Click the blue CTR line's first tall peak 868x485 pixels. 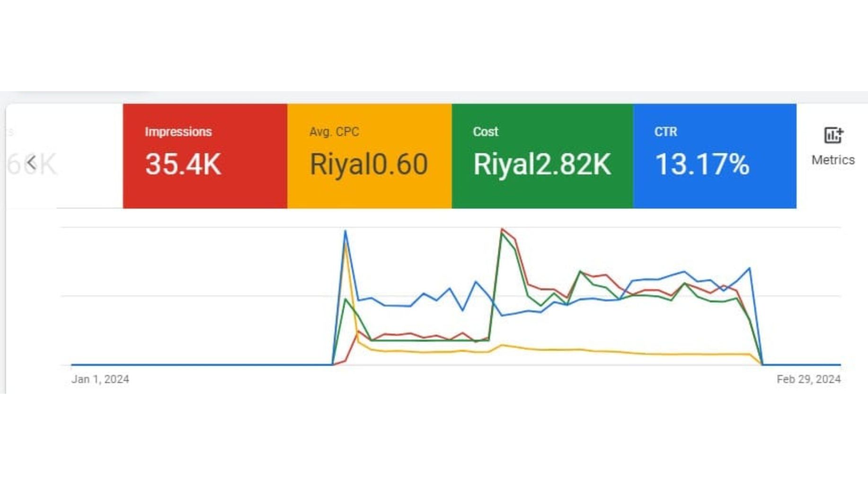coord(345,232)
